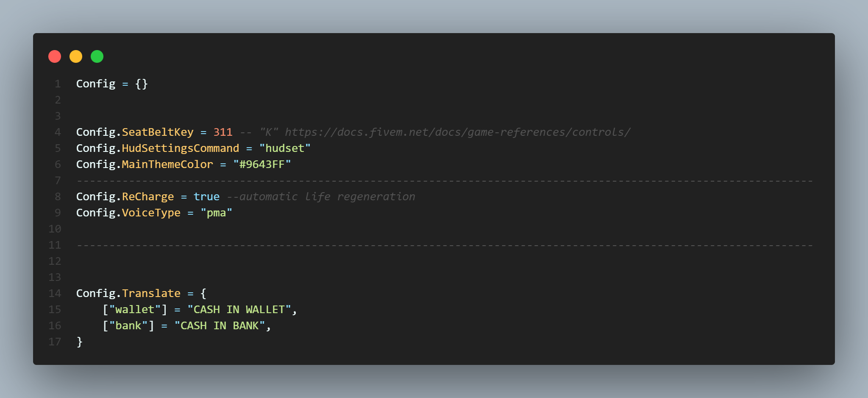Screen dimensions: 868x398
Task: Select the "#9643FF" theme color string
Action: coord(262,165)
